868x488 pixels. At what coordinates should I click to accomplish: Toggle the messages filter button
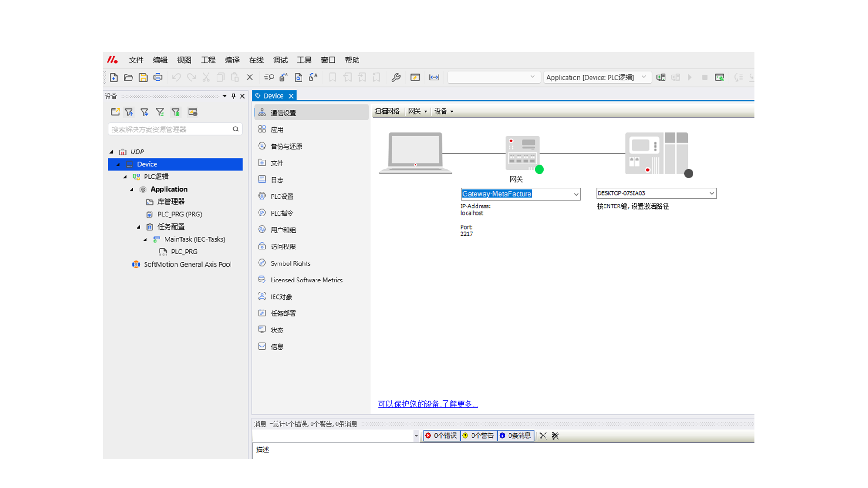[x=515, y=436]
